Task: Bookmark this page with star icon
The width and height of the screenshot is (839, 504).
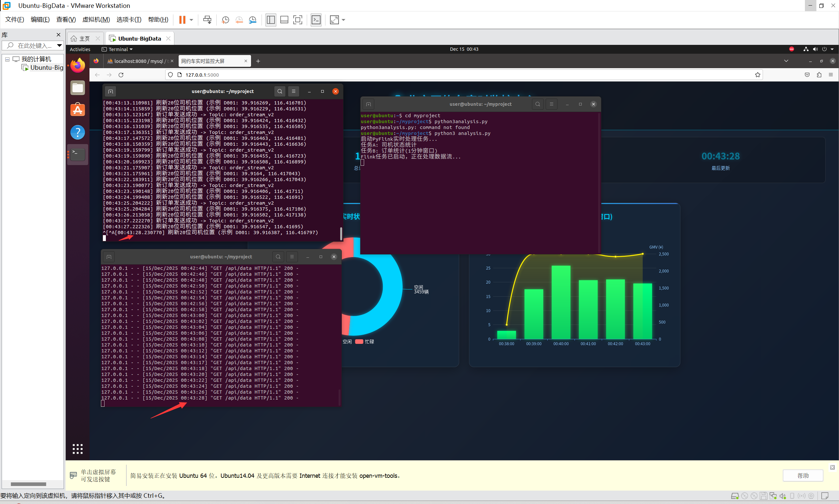Action: [x=757, y=75]
